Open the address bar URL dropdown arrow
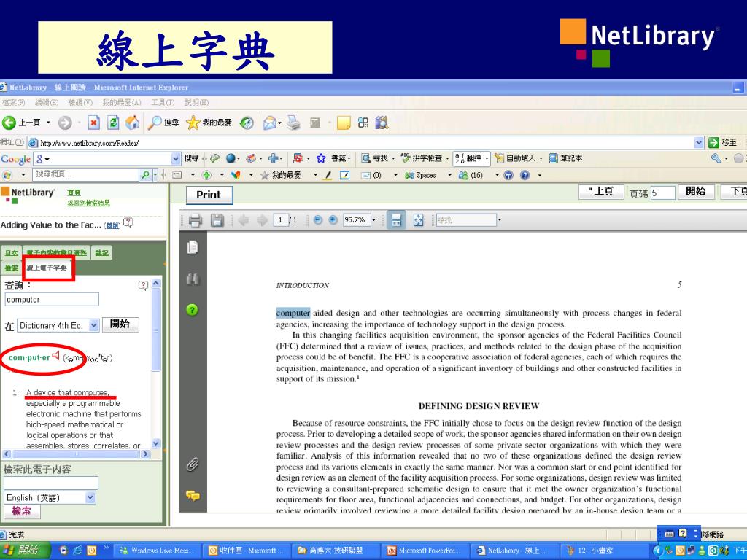 [x=698, y=142]
